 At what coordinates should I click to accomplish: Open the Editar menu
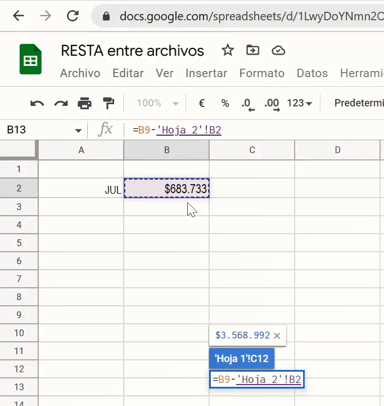point(128,73)
